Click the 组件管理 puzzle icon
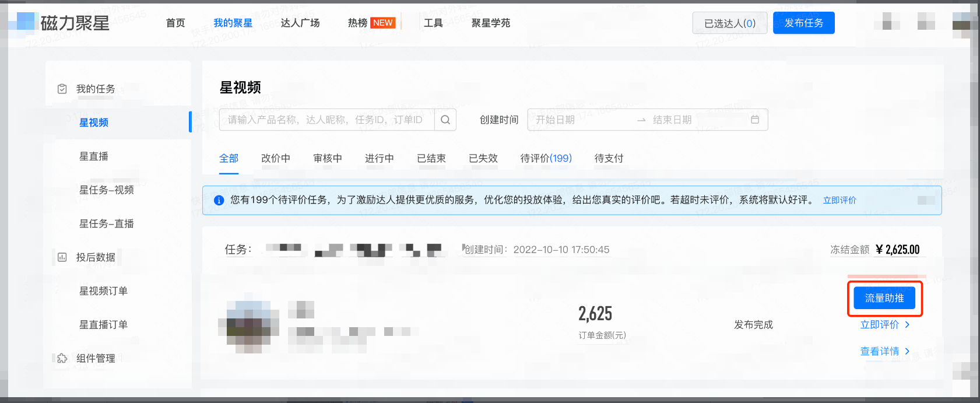This screenshot has width=980, height=403. coord(62,358)
